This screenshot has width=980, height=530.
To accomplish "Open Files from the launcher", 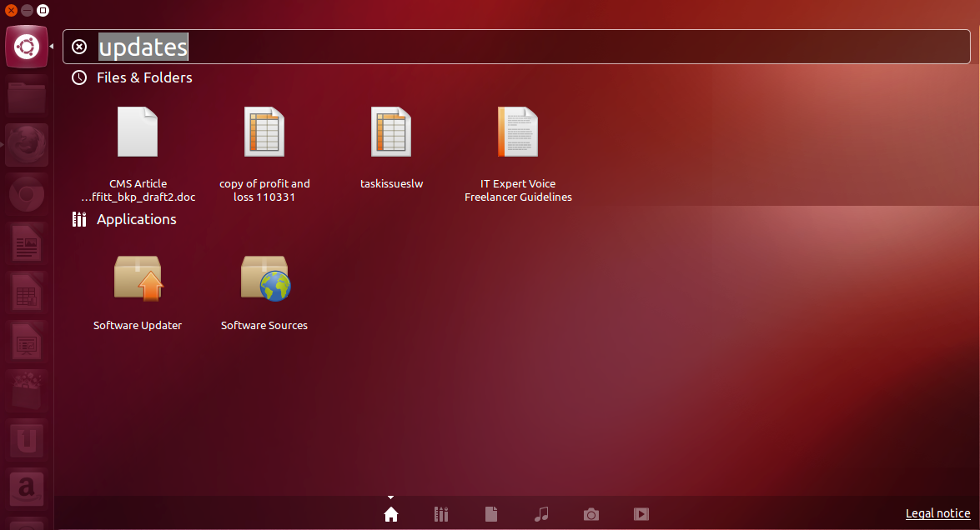I will (26, 97).
